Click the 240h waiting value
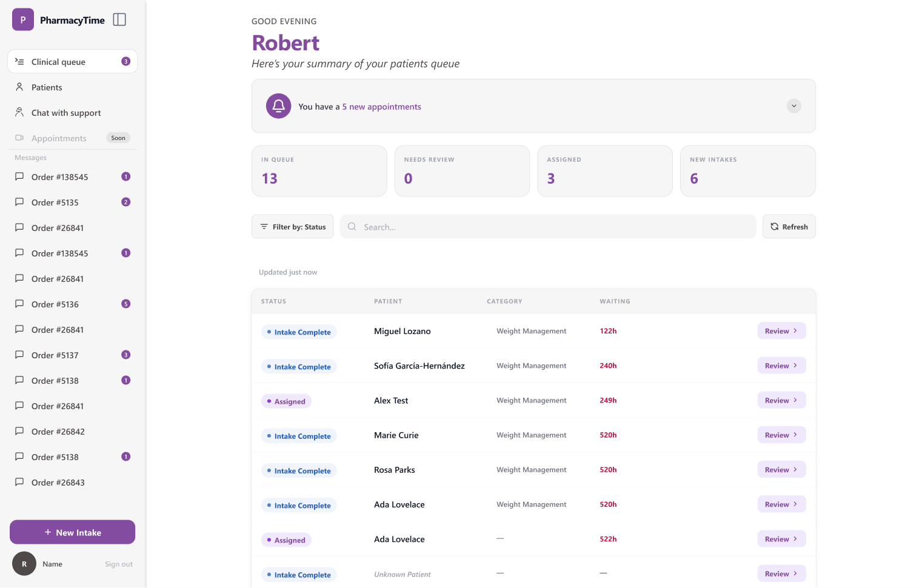The height and width of the screenshot is (588, 922). (x=608, y=366)
